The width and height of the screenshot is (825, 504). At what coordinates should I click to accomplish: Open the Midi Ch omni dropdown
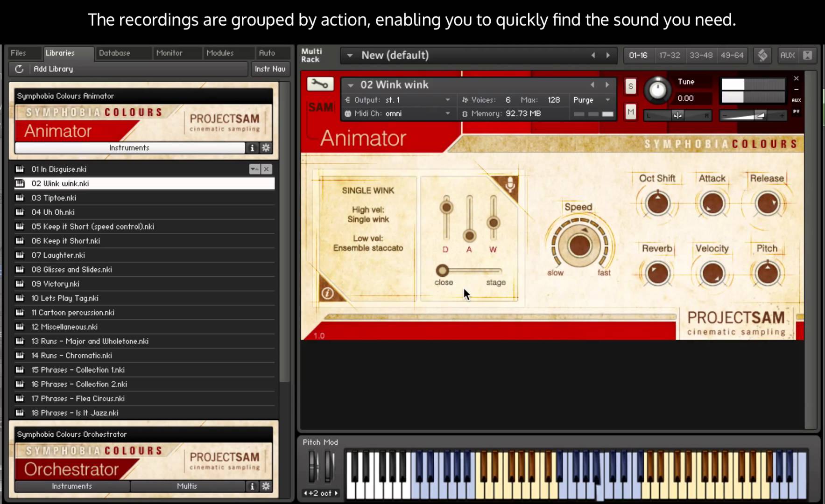click(447, 113)
